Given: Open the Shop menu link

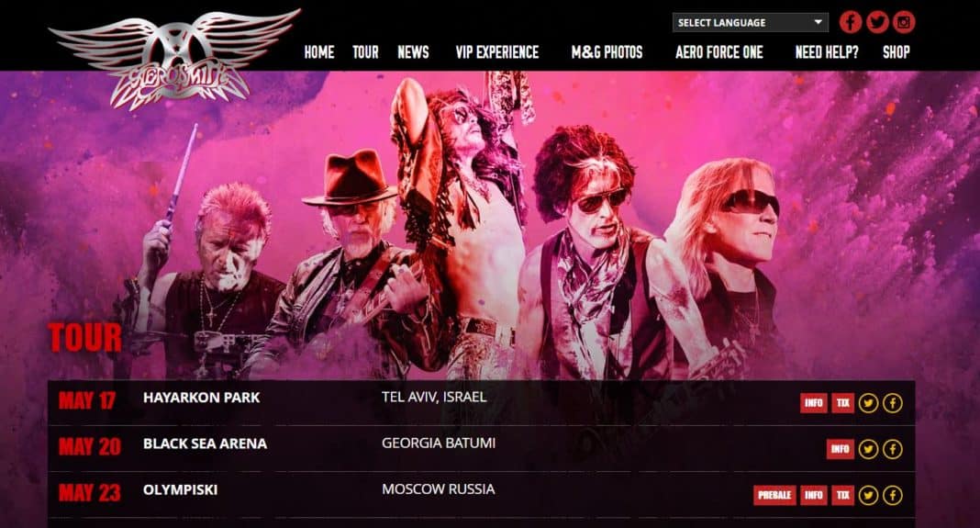Looking at the screenshot, I should [x=896, y=52].
